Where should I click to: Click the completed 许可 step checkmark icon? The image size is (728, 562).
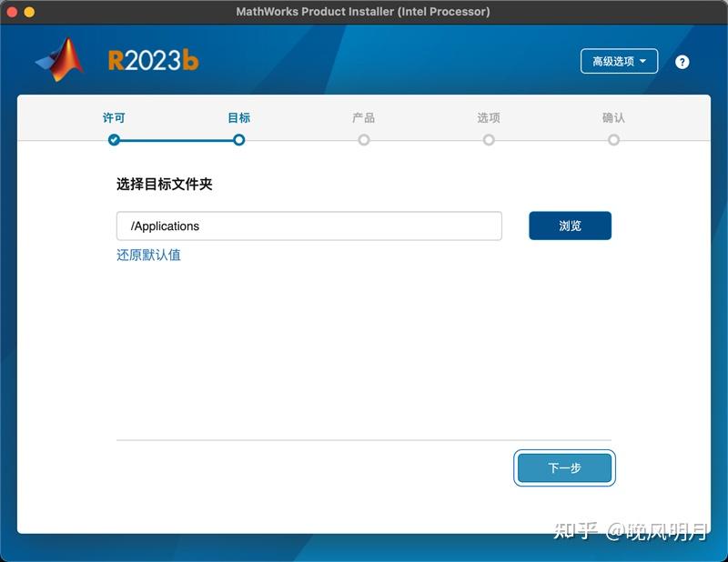point(112,140)
